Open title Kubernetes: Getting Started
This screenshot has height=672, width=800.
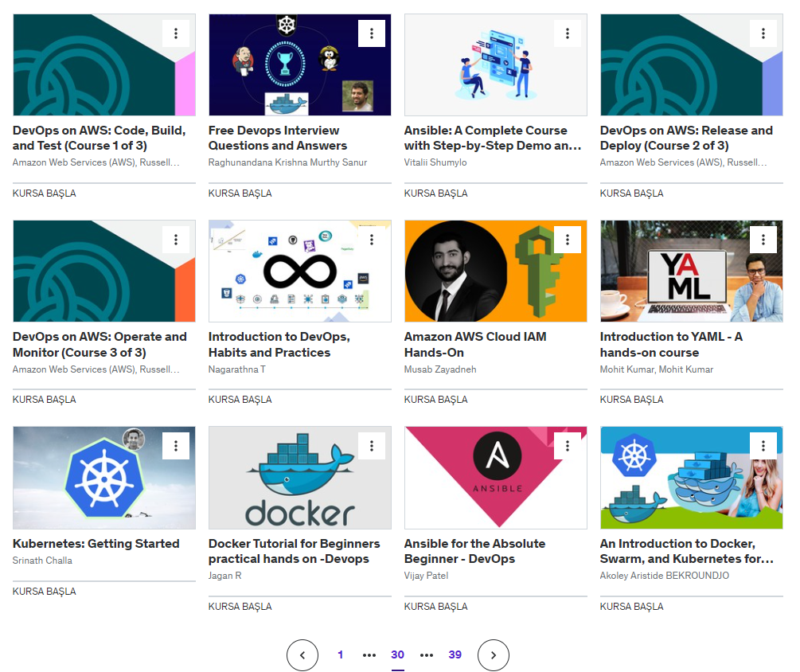pyautogui.click(x=96, y=544)
